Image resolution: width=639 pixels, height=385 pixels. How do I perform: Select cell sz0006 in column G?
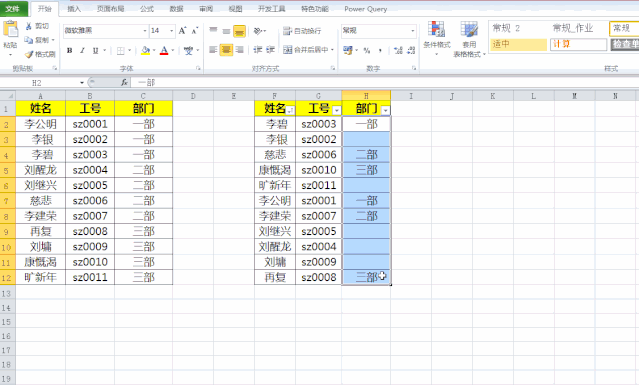coord(319,155)
